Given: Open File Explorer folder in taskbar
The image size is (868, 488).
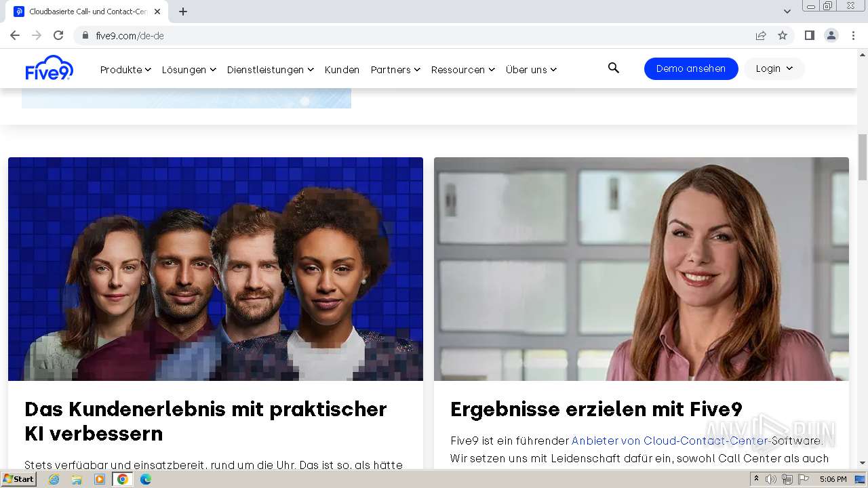Looking at the screenshot, I should coord(77,479).
